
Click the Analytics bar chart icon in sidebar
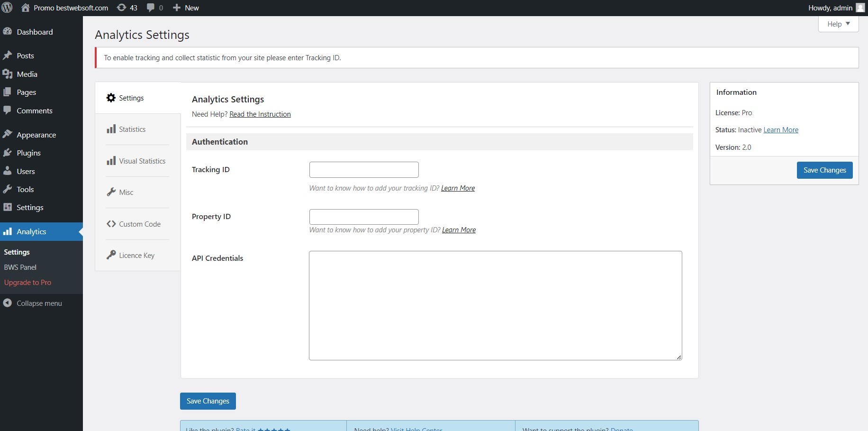pyautogui.click(x=7, y=231)
